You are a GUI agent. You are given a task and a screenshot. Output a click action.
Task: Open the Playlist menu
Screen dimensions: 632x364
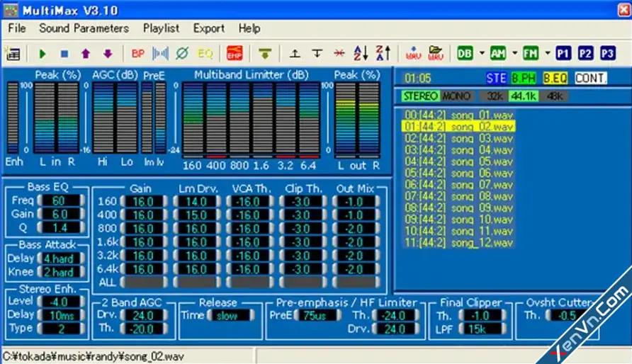click(162, 28)
